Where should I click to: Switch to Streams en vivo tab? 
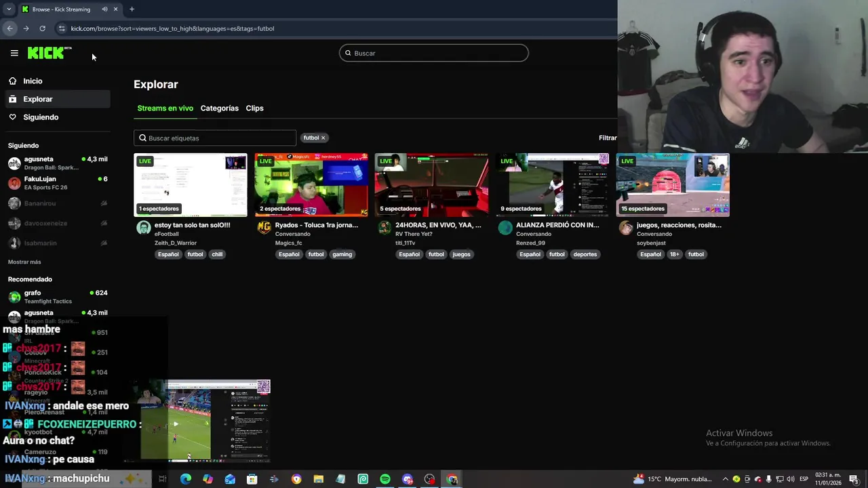165,108
